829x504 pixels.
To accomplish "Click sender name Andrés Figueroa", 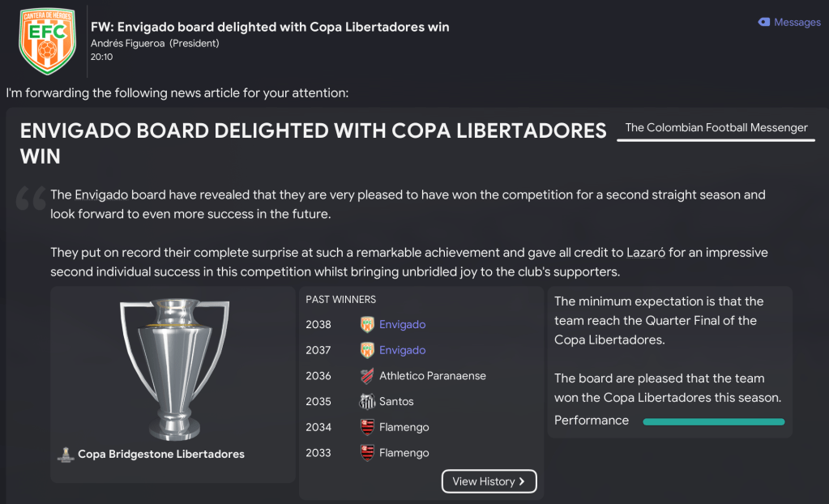I will [128, 44].
